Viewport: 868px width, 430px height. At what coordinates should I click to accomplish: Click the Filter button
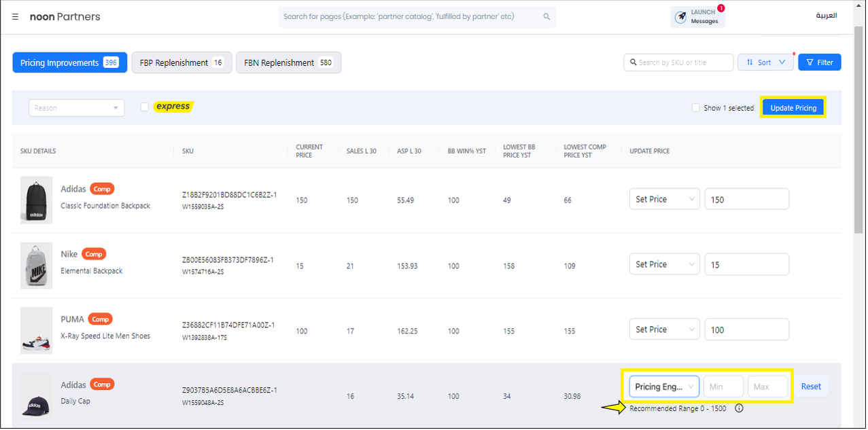point(819,62)
